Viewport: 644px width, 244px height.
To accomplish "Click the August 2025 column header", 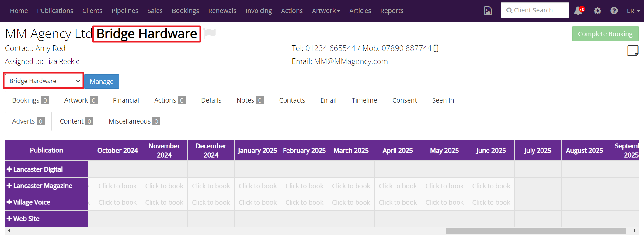I will point(584,150).
